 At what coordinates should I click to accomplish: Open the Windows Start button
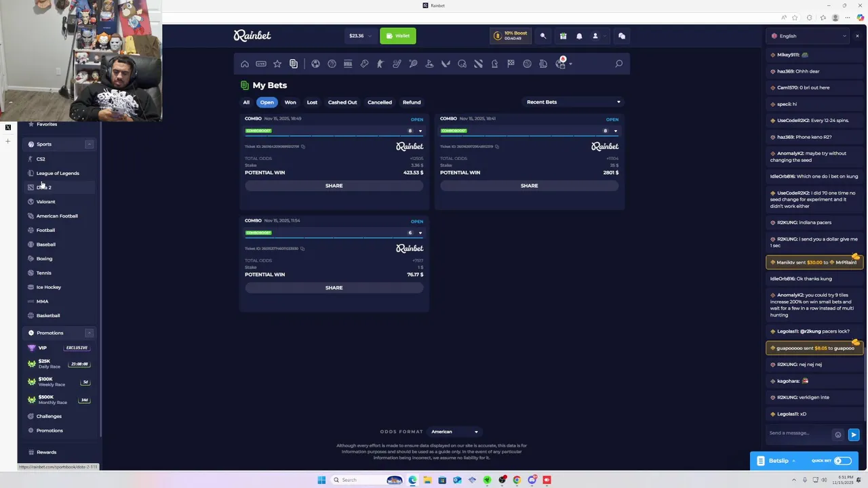[x=321, y=480]
